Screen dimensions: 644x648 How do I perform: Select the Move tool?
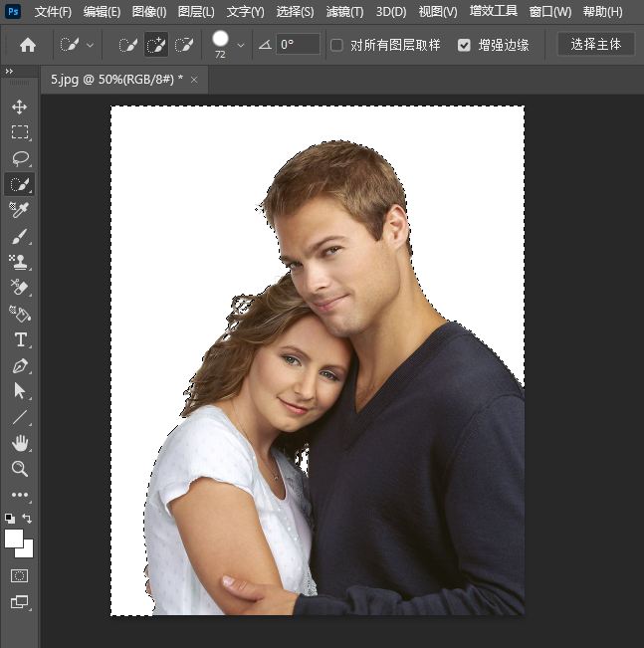[x=20, y=107]
